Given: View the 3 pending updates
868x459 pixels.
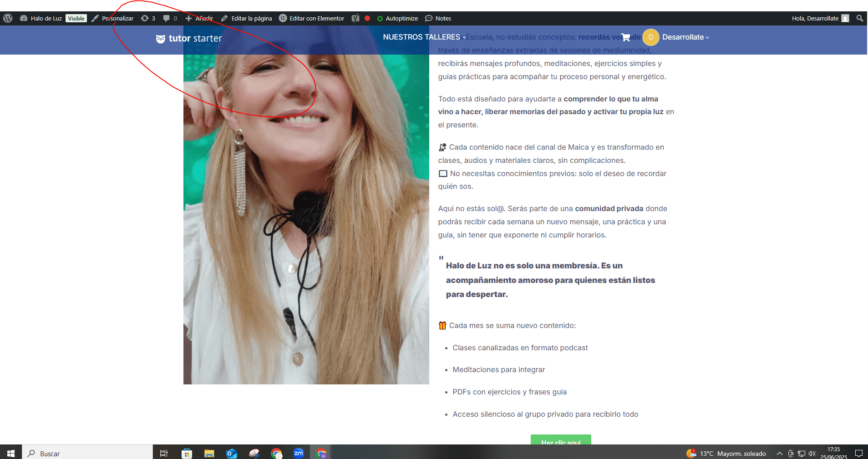Looking at the screenshot, I should point(148,18).
